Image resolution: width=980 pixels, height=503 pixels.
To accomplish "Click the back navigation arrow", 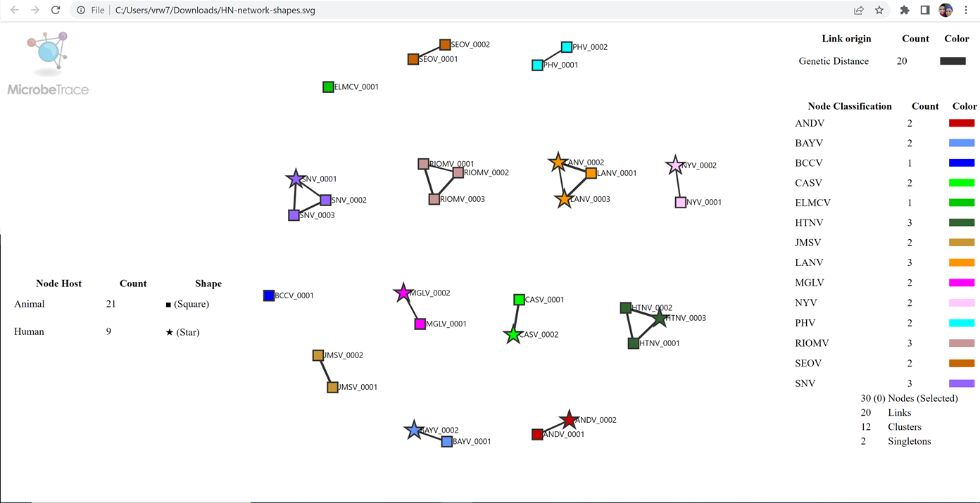I will [x=15, y=10].
